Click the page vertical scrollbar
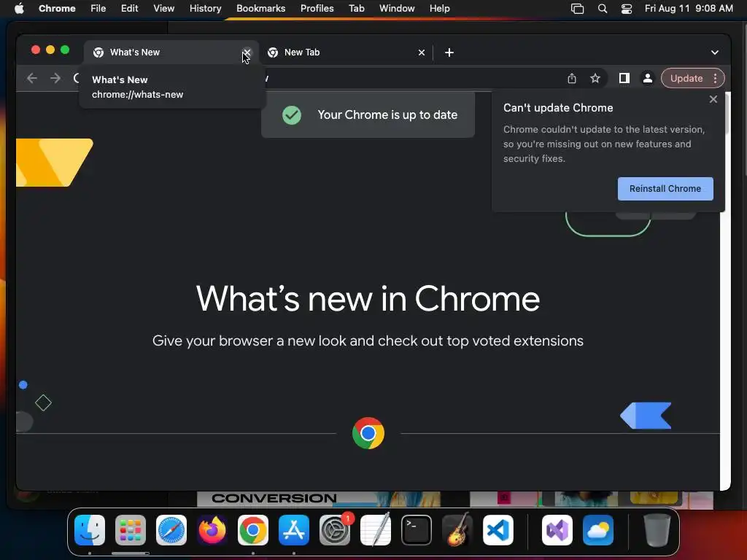Screen dimensions: 747x560 click(x=727, y=114)
